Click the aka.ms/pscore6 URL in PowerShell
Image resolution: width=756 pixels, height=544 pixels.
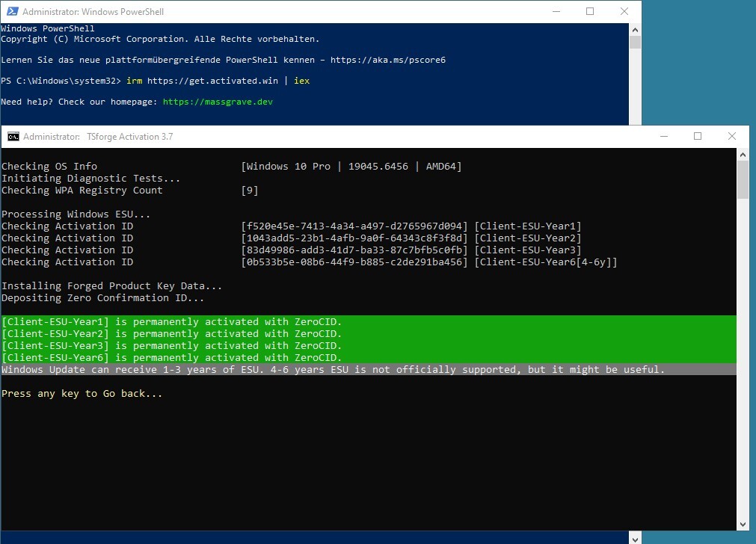coord(387,60)
